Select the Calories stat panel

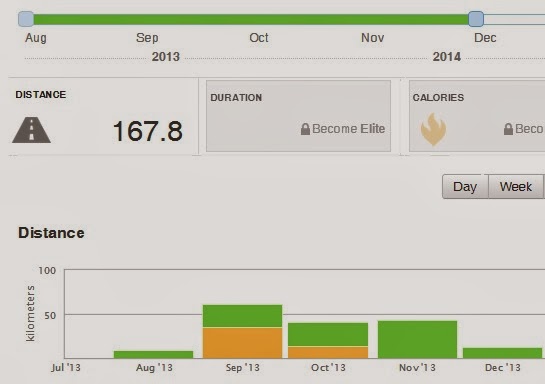point(477,116)
